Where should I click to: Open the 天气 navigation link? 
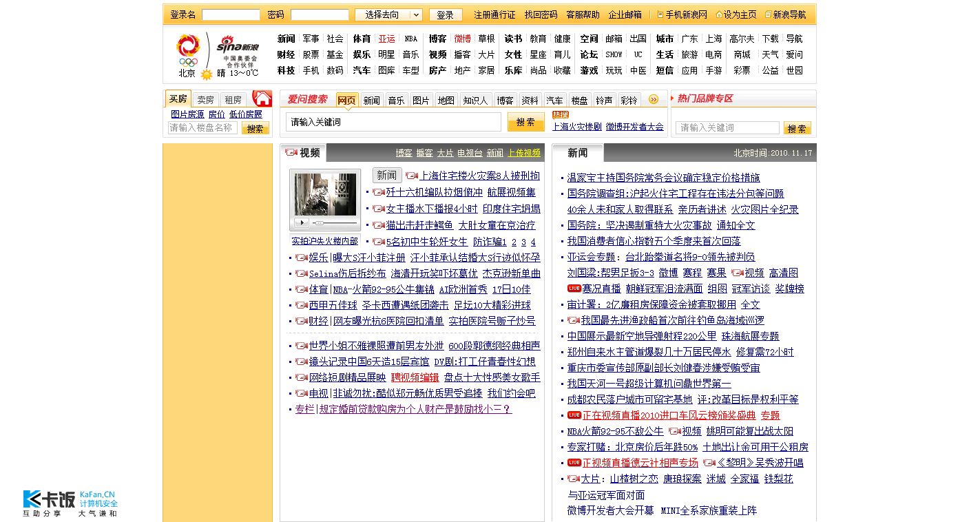pos(771,54)
